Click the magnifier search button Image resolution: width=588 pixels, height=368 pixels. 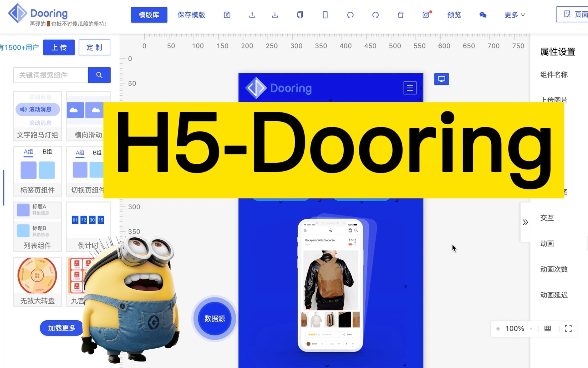99,75
